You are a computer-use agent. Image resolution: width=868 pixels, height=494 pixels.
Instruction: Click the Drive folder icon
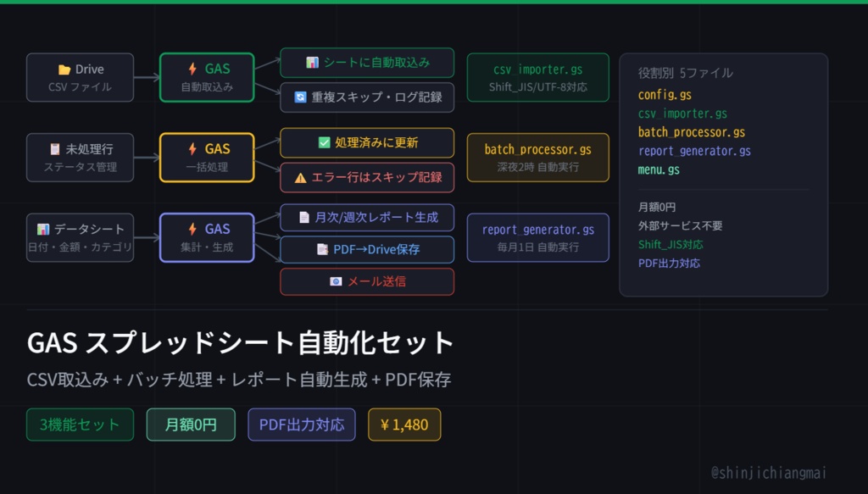pyautogui.click(x=64, y=69)
